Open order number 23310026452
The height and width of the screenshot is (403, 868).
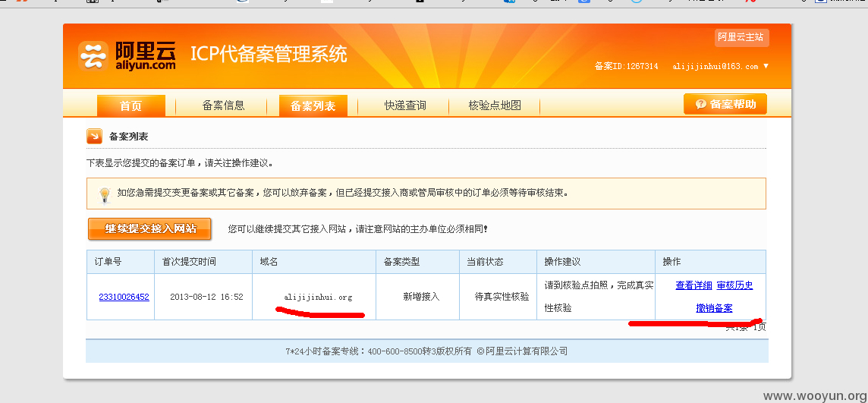(x=124, y=297)
